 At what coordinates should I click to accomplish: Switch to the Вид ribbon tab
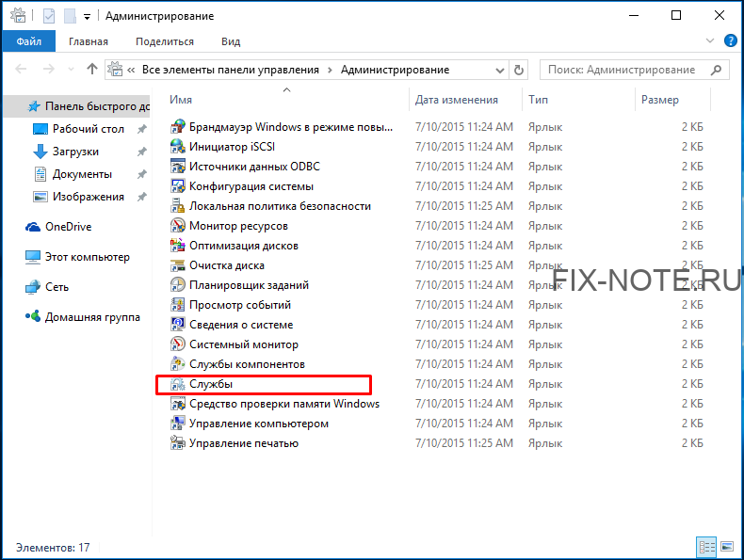pos(231,41)
